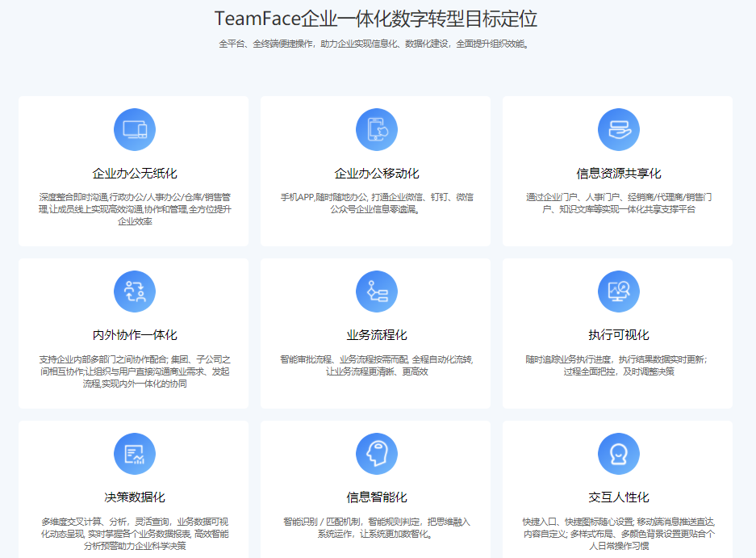Screen dimensions: 756x558
Task: Click the description starting with 通过企业门户
Action: point(619,203)
